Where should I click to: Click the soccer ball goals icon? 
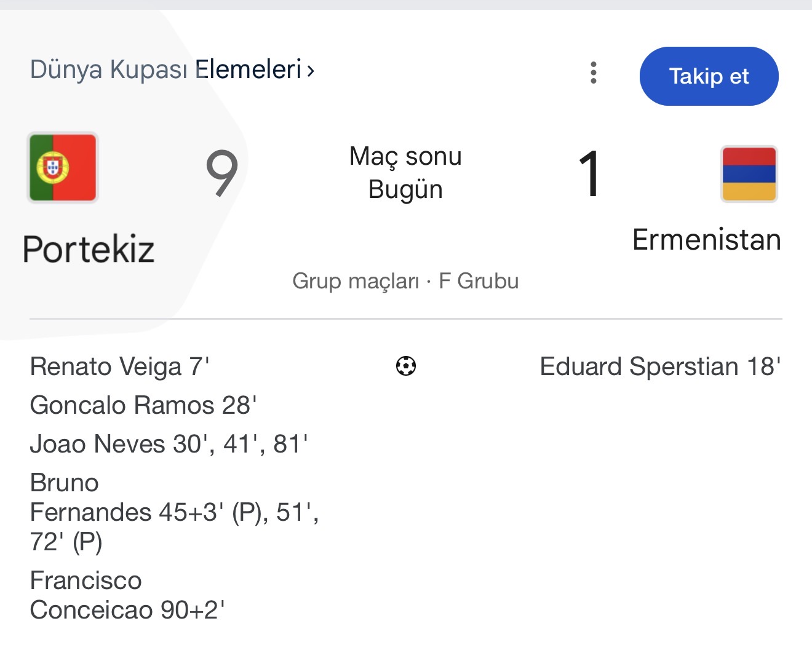tap(406, 366)
